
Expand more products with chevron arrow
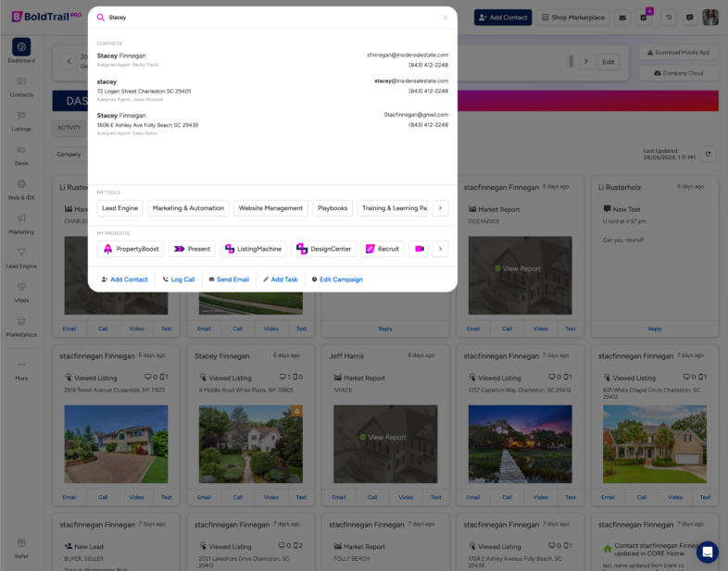(440, 249)
